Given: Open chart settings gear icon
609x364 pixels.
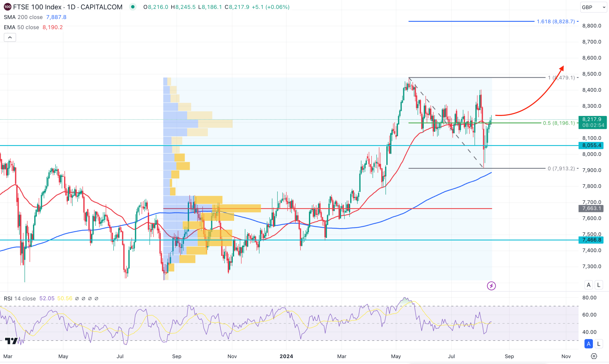Looking at the screenshot, I should click(x=594, y=356).
